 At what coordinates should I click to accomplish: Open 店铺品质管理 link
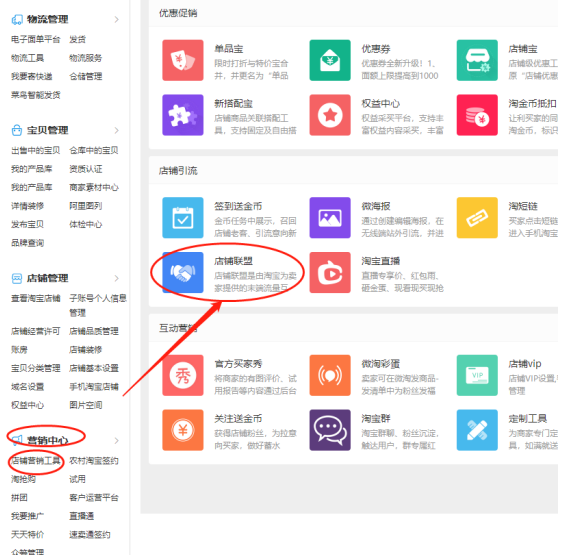point(94,331)
